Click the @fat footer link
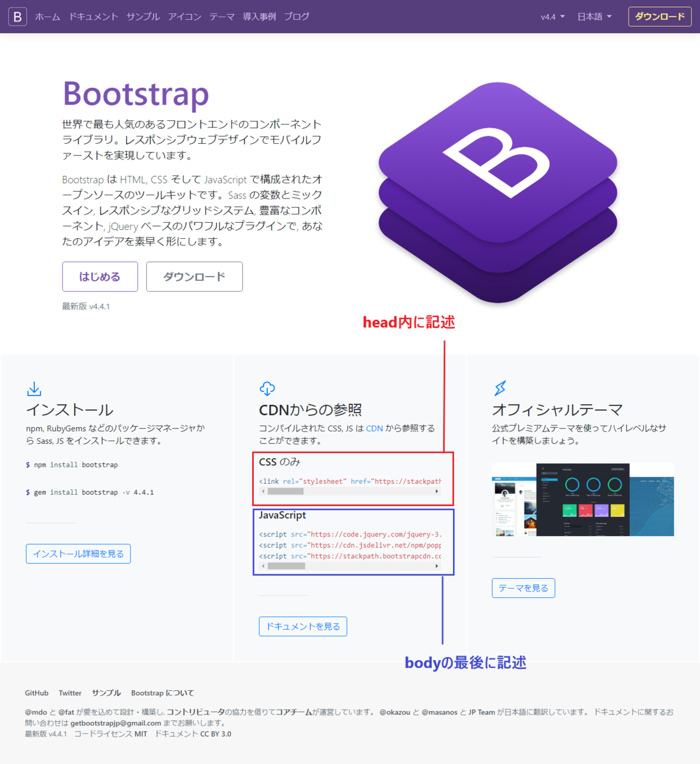This screenshot has height=764, width=700. tap(66, 712)
